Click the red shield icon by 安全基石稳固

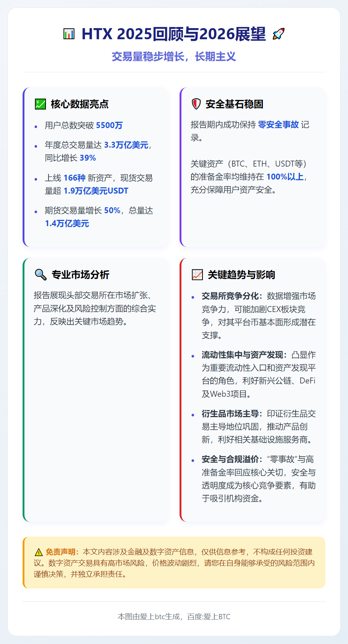(x=196, y=104)
